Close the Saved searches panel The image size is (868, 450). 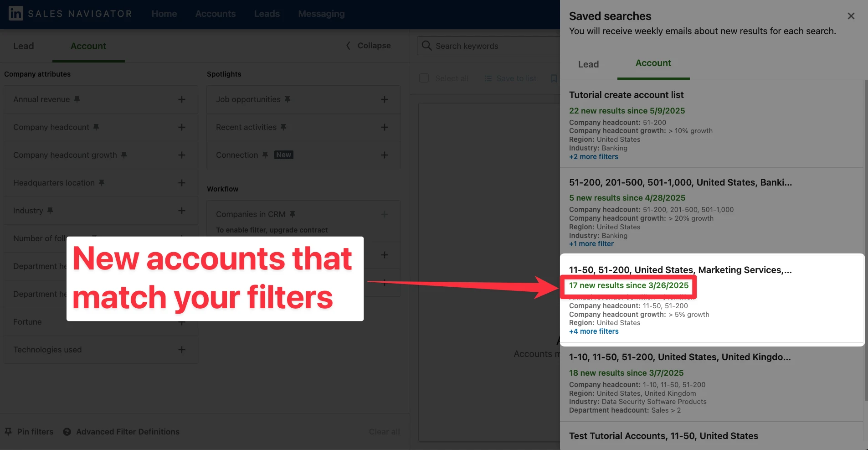[851, 16]
